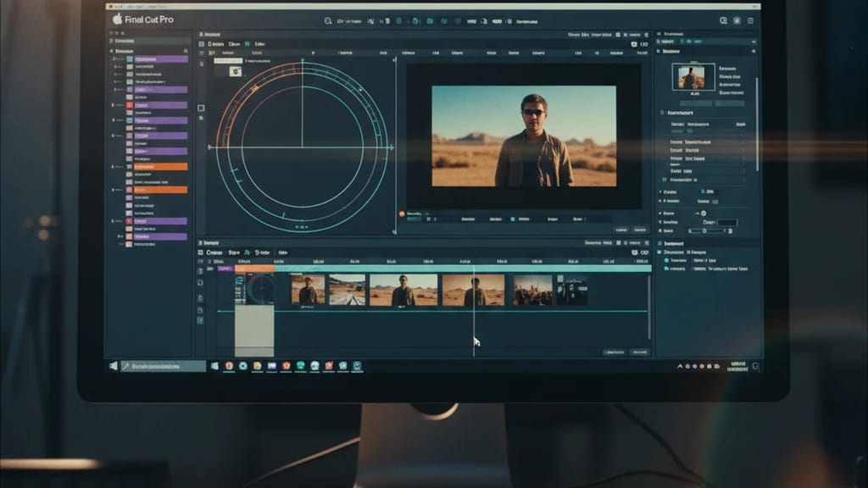The height and width of the screenshot is (488, 868).
Task: Toggle the teal checkbox at the track sidebar's bottom
Action: click(200, 320)
